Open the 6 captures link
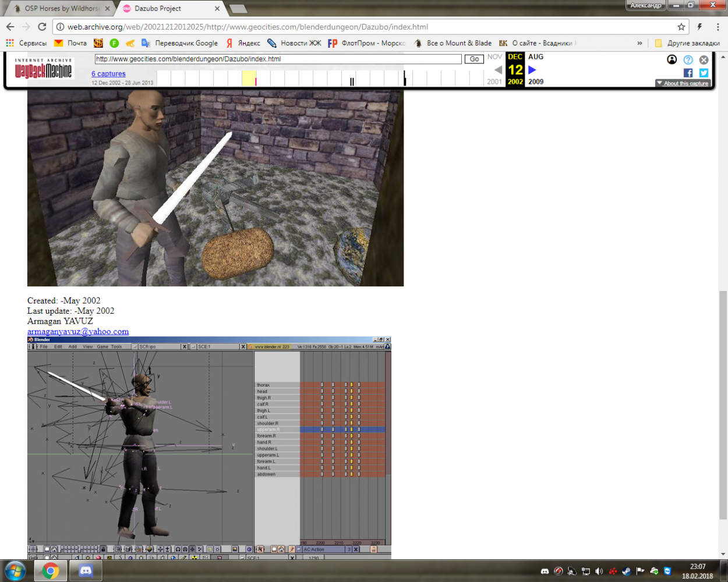This screenshot has height=582, width=728. click(x=108, y=74)
